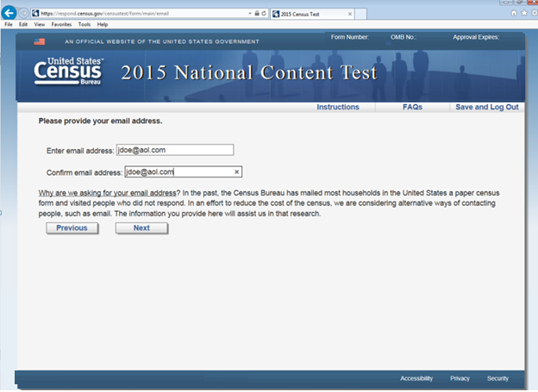Click the 'OMB No.:' label
538x392 pixels.
[x=403, y=37]
